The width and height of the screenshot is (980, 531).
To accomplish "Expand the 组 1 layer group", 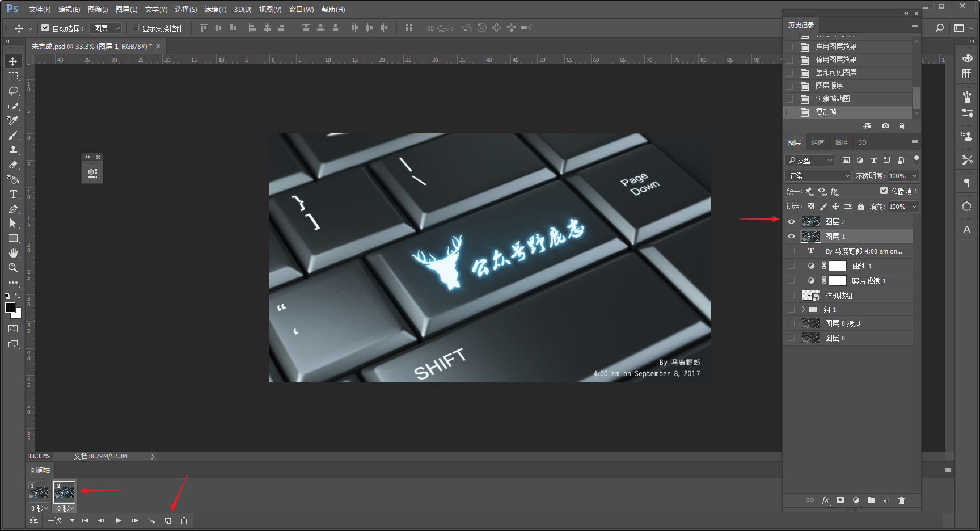I will (804, 309).
